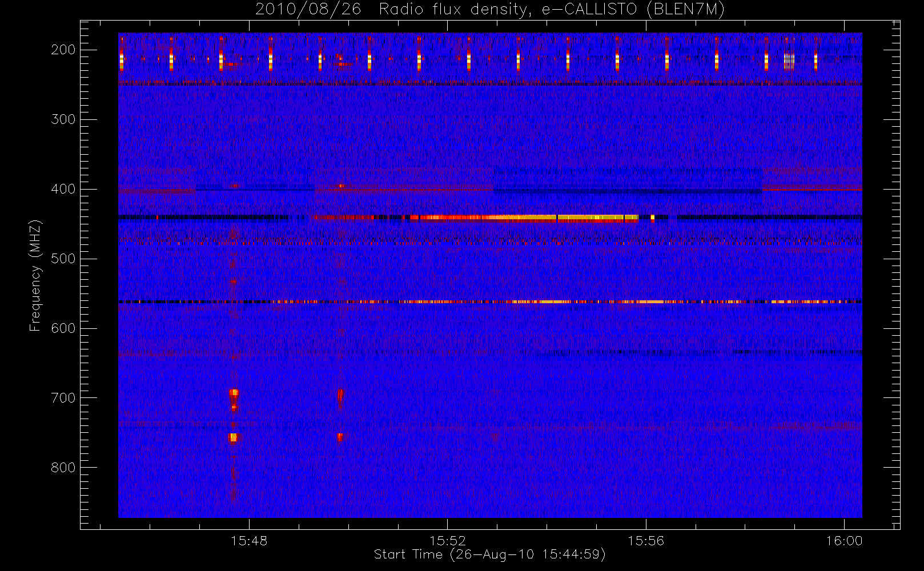Click the 800 frequency tick label
The width and height of the screenshot is (924, 571).
coord(63,468)
